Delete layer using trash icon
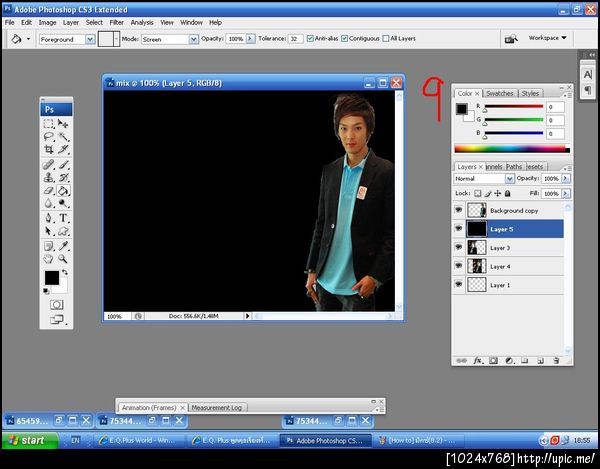 pos(556,360)
